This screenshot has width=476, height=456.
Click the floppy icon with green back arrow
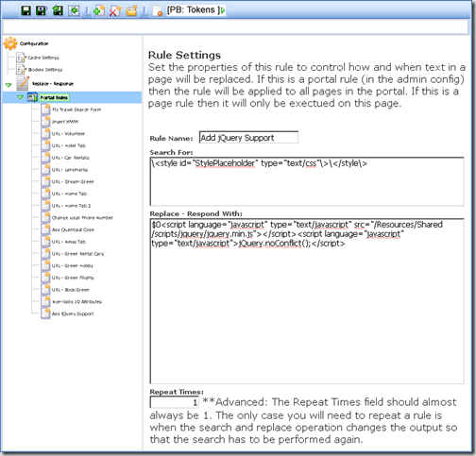click(x=58, y=10)
